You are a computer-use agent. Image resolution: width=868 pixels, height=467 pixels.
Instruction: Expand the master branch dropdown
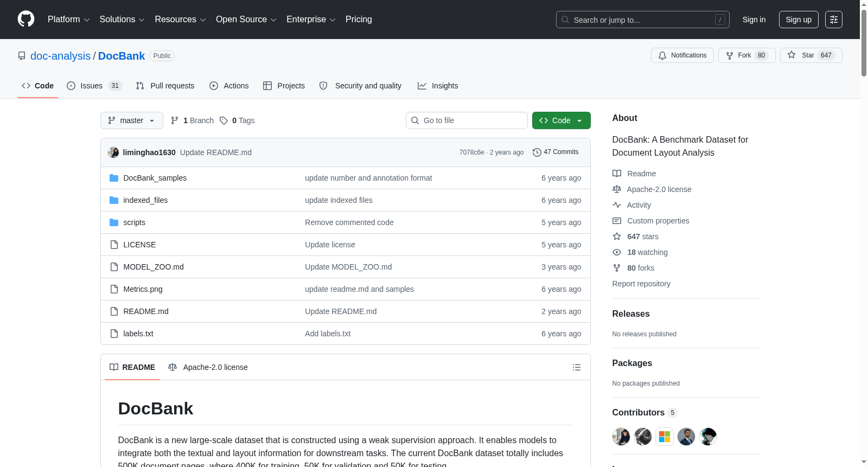[132, 120]
